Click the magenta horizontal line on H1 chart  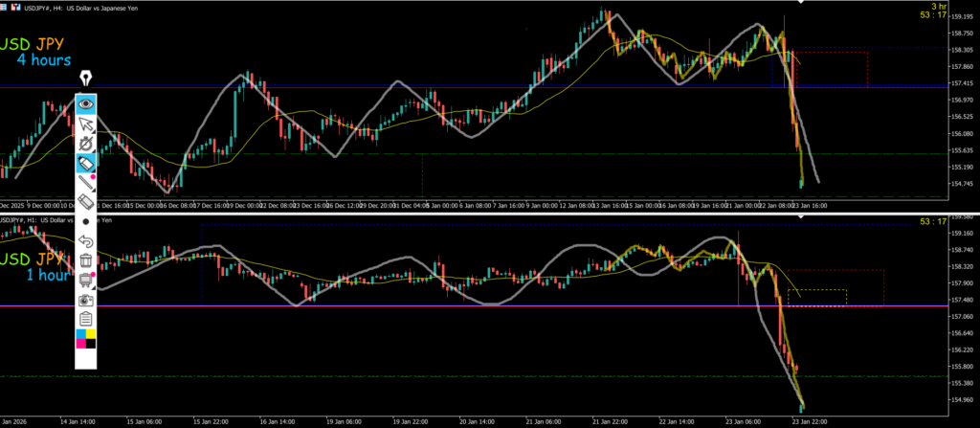tap(479, 306)
